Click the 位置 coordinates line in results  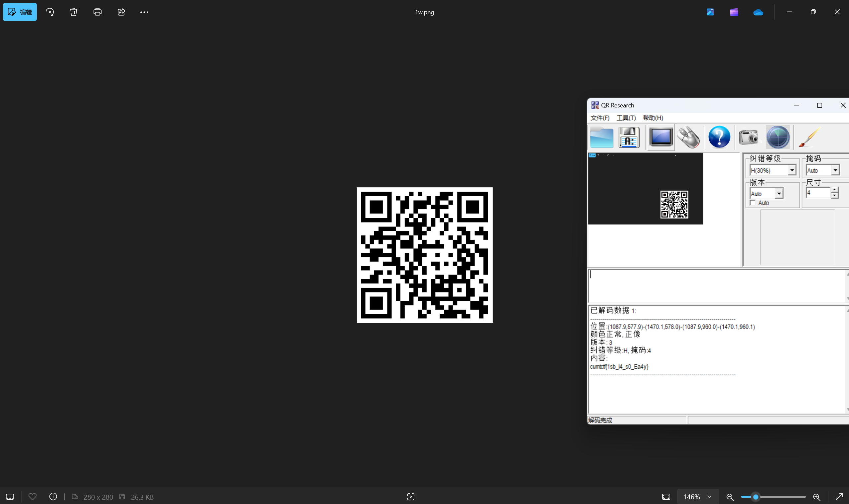(672, 327)
